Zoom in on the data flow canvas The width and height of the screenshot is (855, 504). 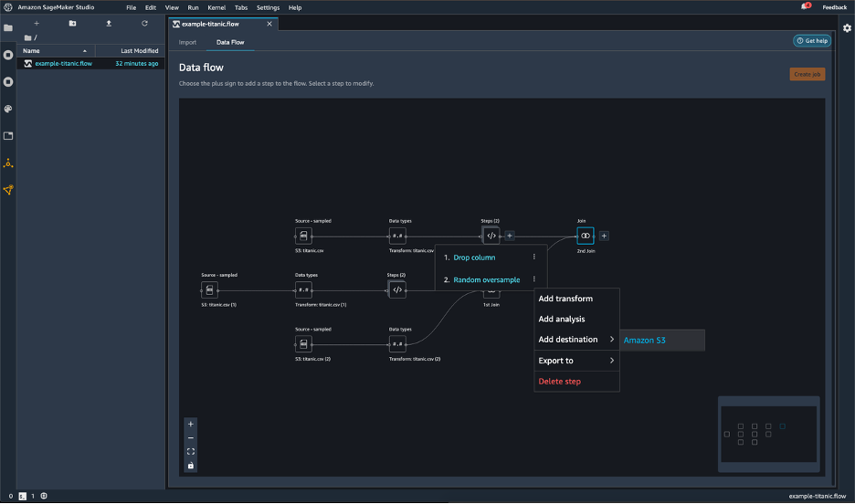[x=190, y=424]
